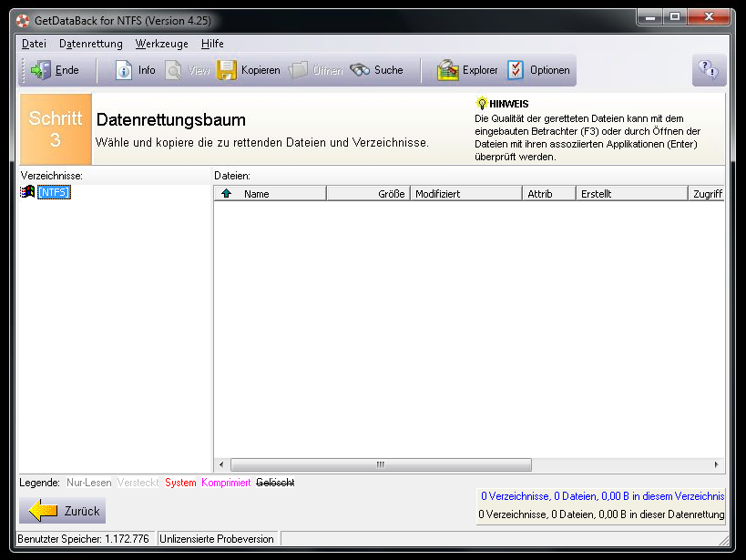The image size is (746, 560).
Task: Select the [NTFS] tree node
Action: click(55, 192)
